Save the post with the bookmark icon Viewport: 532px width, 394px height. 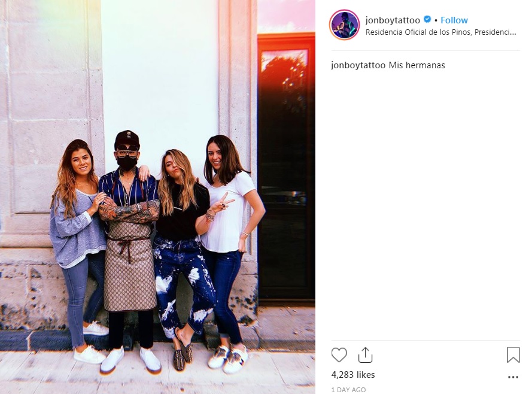[513, 355]
